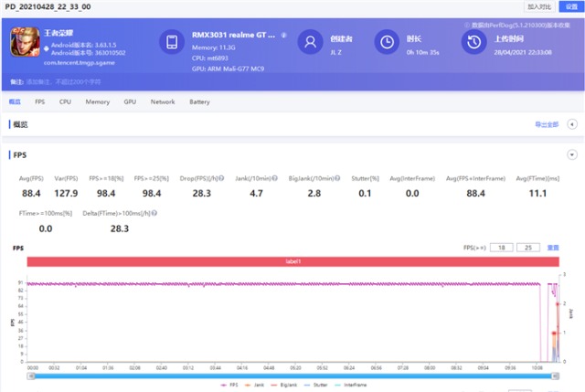This screenshot has height=392, width=585.
Task: Switch to the FPS tab
Action: tap(39, 101)
